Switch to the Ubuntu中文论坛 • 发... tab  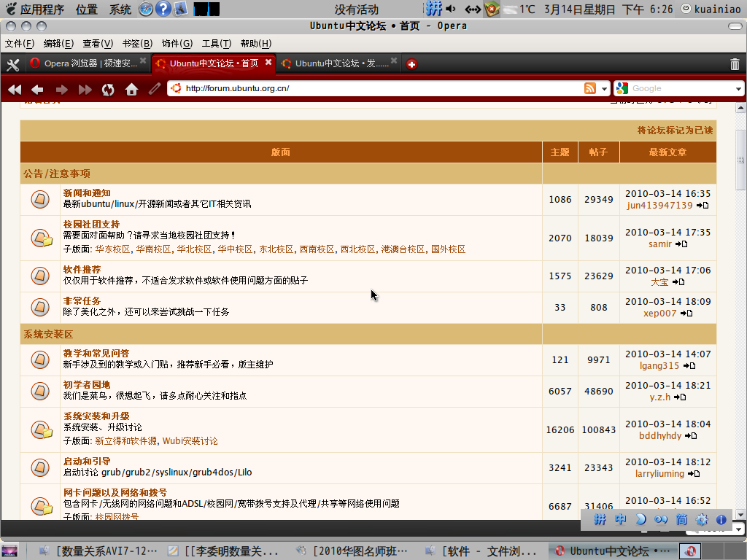tap(338, 63)
